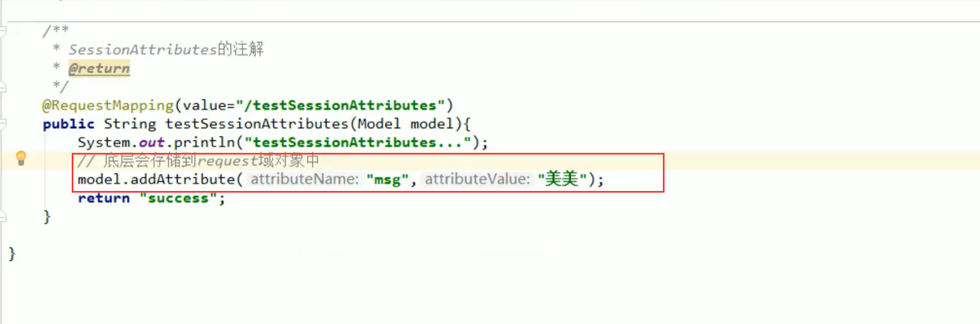Click the Model parameter type
980x324 pixels.
click(x=379, y=124)
